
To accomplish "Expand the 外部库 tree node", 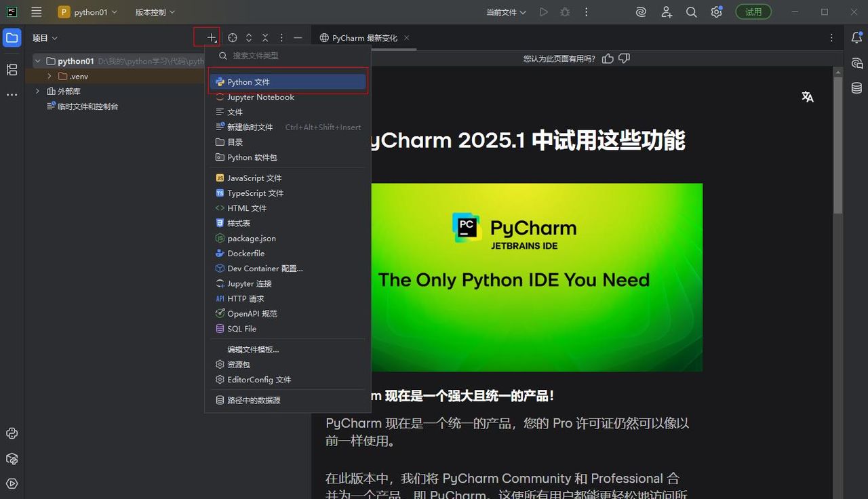I will (38, 91).
